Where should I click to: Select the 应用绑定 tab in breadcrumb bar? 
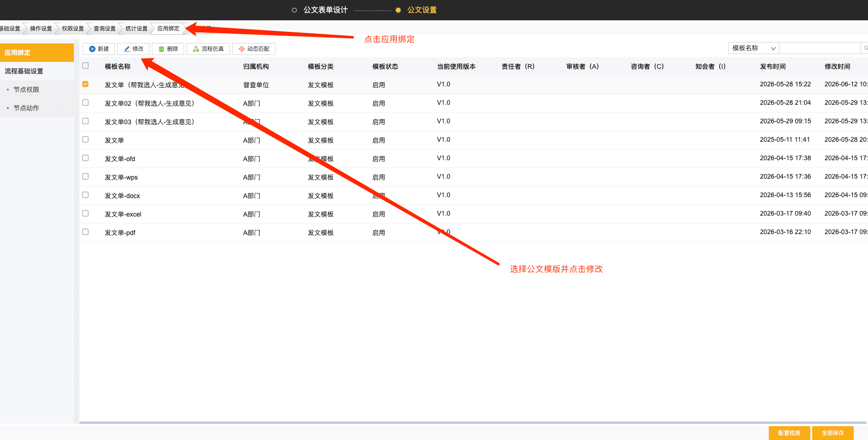pos(168,29)
